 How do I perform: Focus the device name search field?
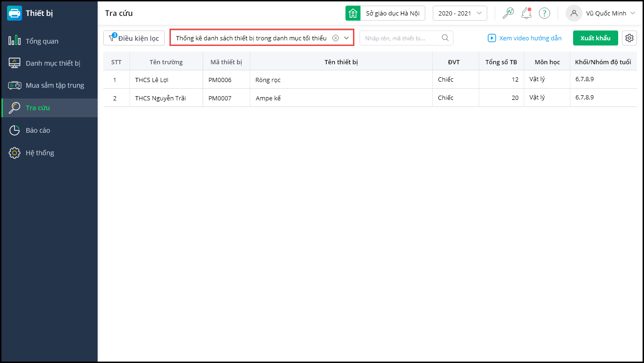point(406,38)
